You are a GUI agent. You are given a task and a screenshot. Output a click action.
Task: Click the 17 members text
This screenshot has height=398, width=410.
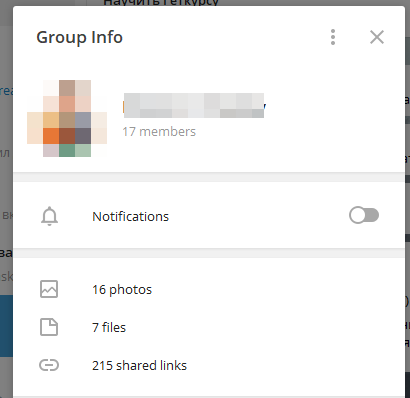(159, 132)
